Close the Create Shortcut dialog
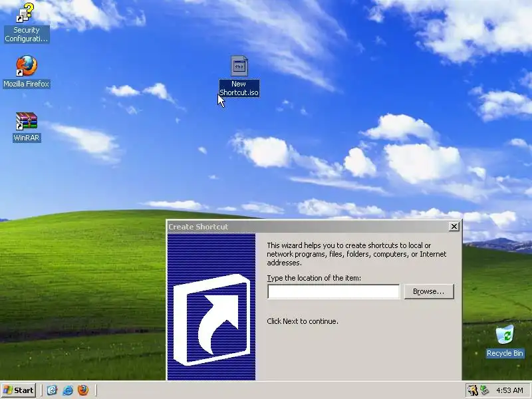532x399 pixels. (454, 226)
